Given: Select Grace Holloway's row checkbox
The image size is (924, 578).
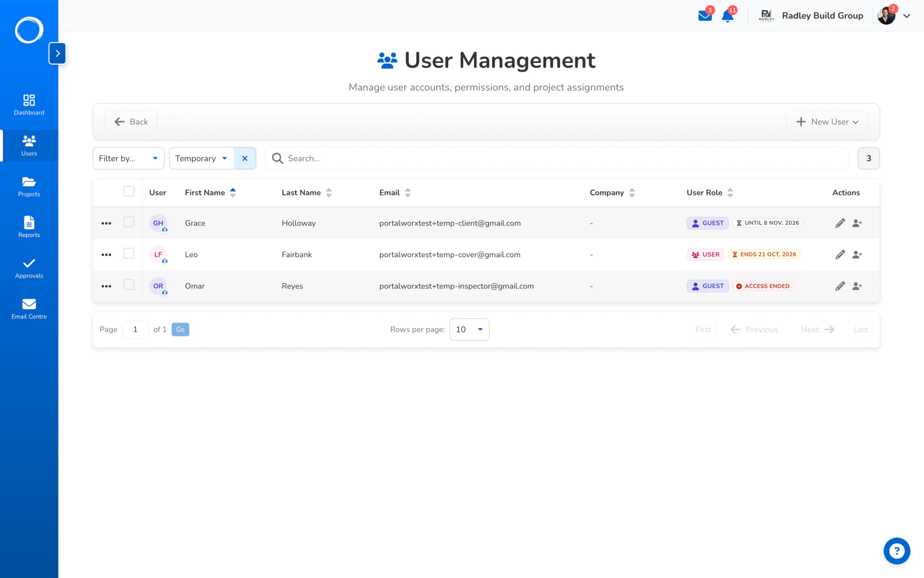Looking at the screenshot, I should [129, 222].
